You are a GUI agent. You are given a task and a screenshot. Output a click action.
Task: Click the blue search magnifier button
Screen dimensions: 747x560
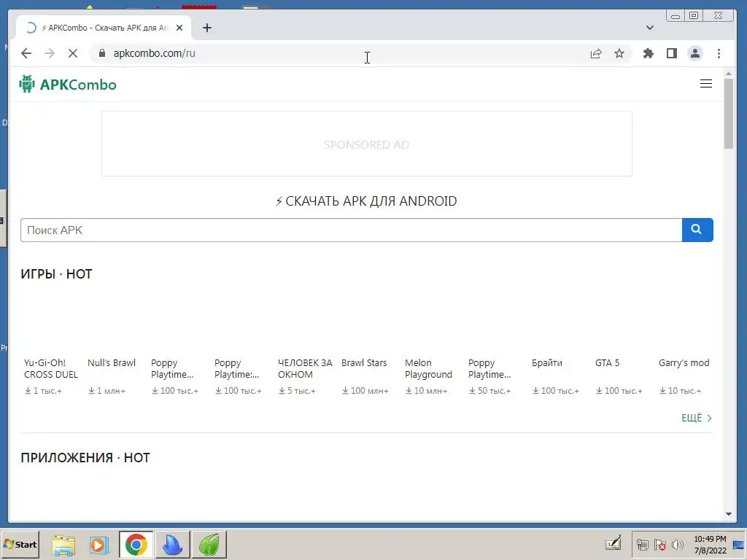coord(697,230)
